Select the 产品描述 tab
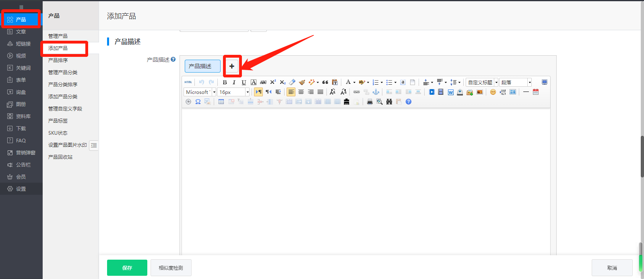 pyautogui.click(x=202, y=66)
